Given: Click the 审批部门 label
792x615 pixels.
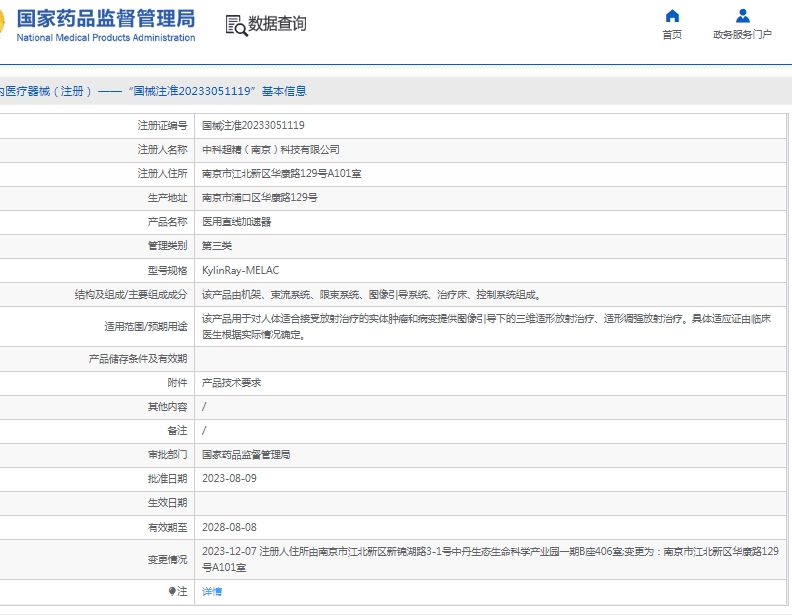Looking at the screenshot, I should (x=167, y=454).
